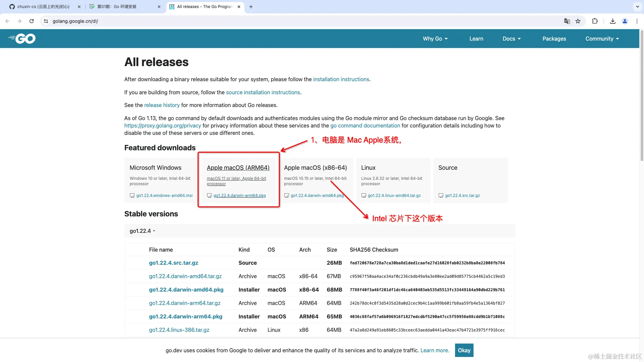The image size is (644, 362).
Task: Download go1.22.4.src.tar.gz in table
Action: point(174,263)
